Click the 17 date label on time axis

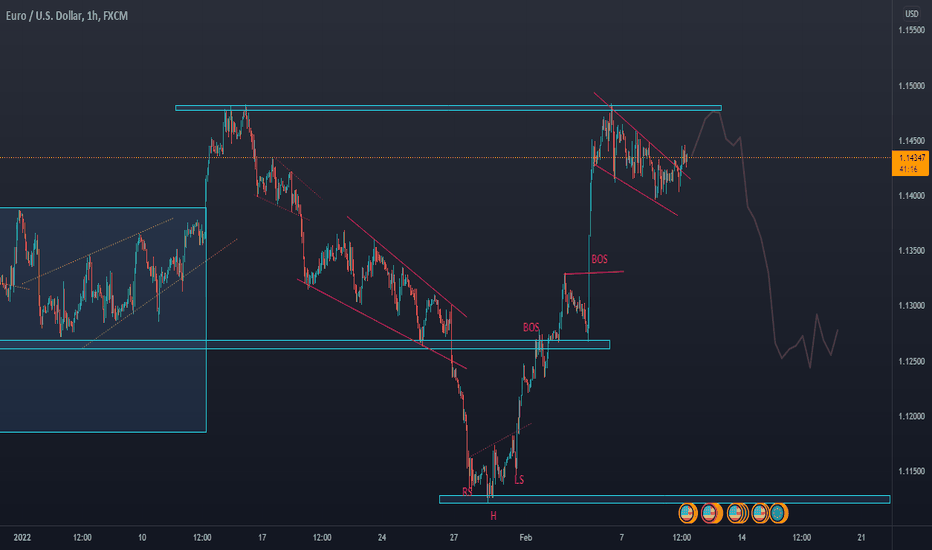262,538
